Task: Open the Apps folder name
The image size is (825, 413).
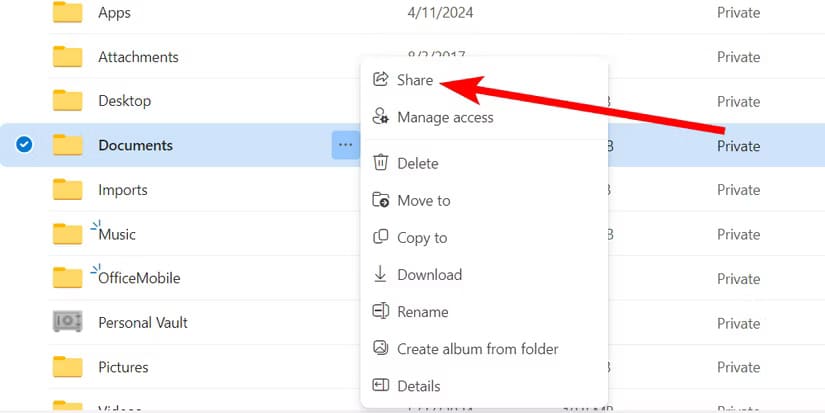Action: coord(114,13)
